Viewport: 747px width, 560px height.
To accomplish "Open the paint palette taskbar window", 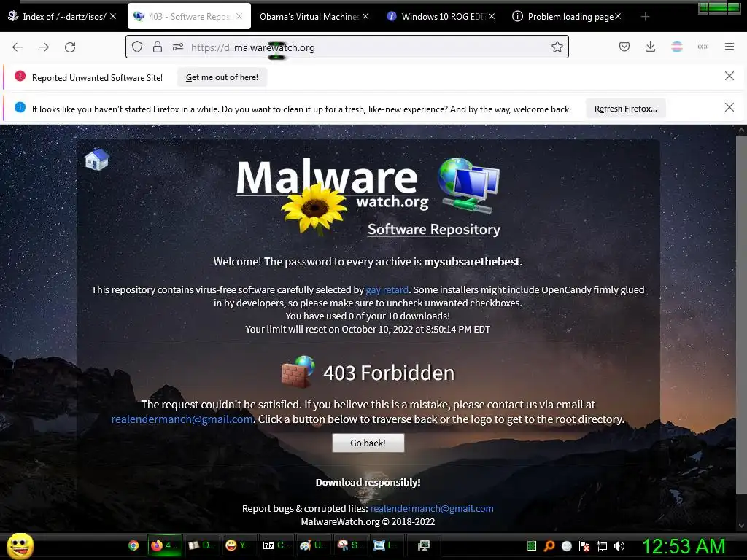I will [314, 545].
